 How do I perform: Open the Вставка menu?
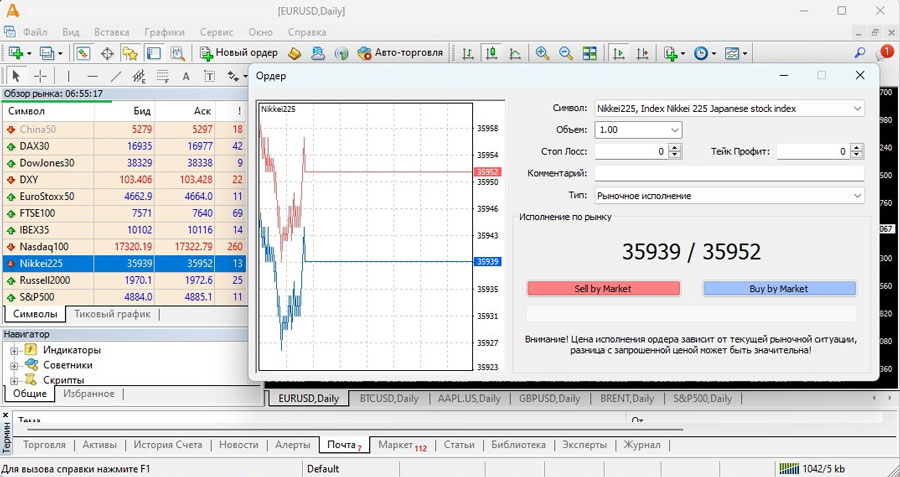[111, 32]
